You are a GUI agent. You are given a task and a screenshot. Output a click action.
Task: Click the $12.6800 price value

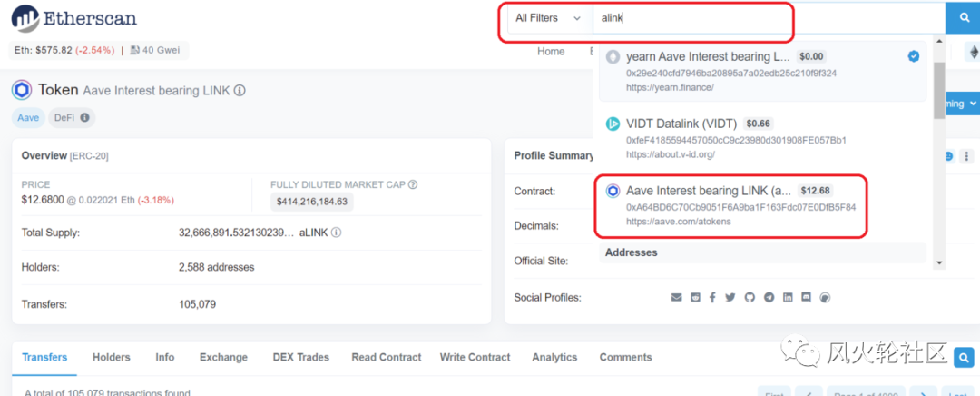click(x=43, y=200)
